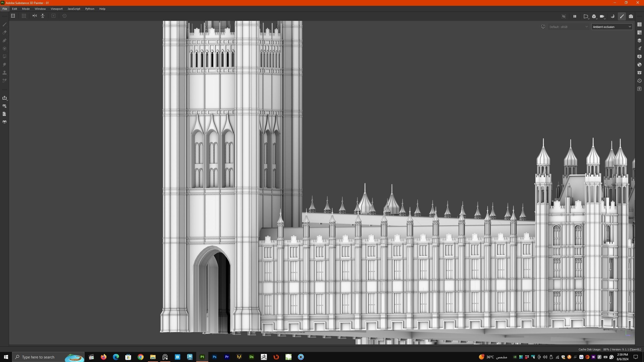Open Display Settings panel icon
The width and height of the screenshot is (644, 362).
click(639, 57)
